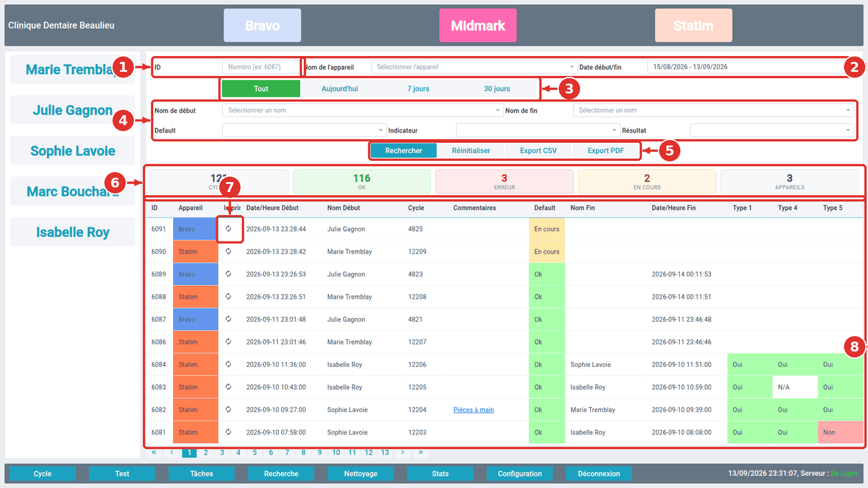
Task: Click the reprint icon in row 6087
Action: [228, 319]
